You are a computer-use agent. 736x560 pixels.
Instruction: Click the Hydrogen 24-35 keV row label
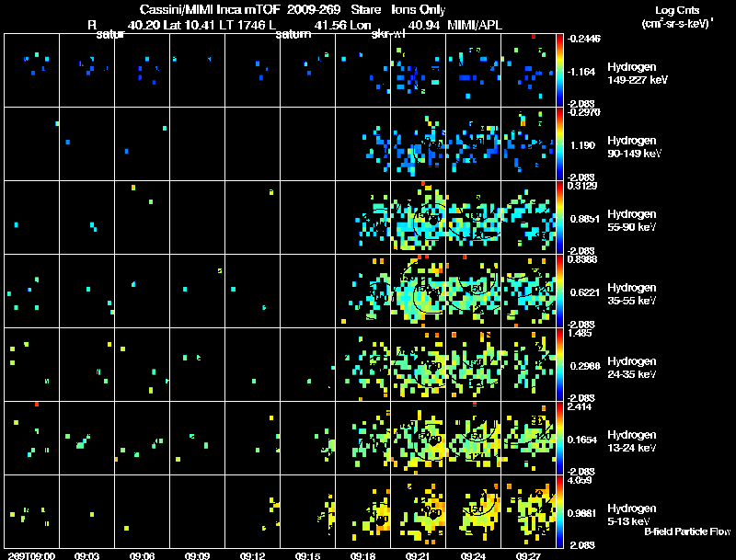tap(632, 368)
